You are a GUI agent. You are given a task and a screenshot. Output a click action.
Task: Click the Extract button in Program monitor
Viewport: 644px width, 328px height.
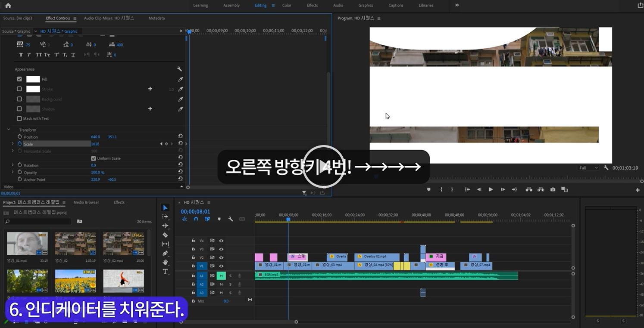coord(541,189)
